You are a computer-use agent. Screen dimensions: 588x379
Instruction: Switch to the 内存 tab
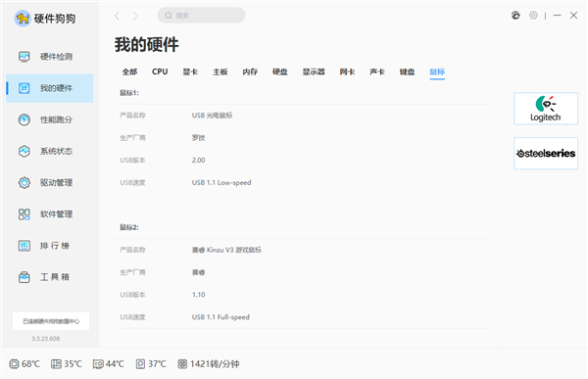pos(250,71)
